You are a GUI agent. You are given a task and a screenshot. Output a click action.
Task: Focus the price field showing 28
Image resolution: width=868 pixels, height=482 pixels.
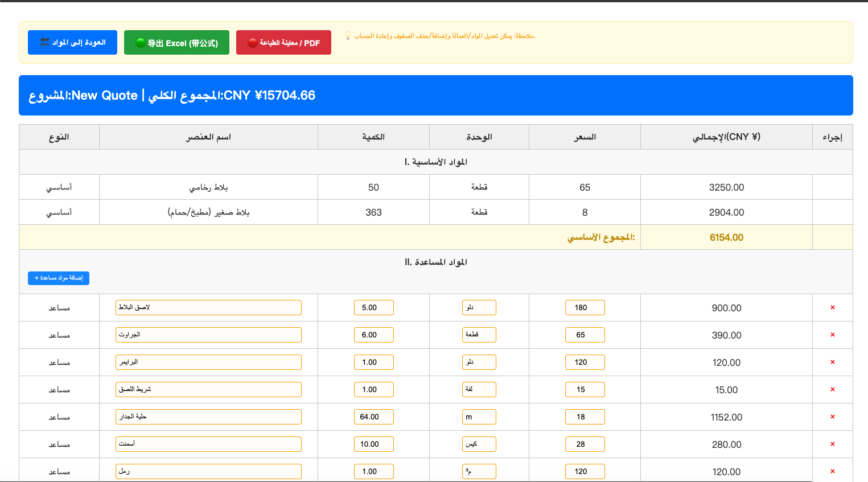coord(585,444)
